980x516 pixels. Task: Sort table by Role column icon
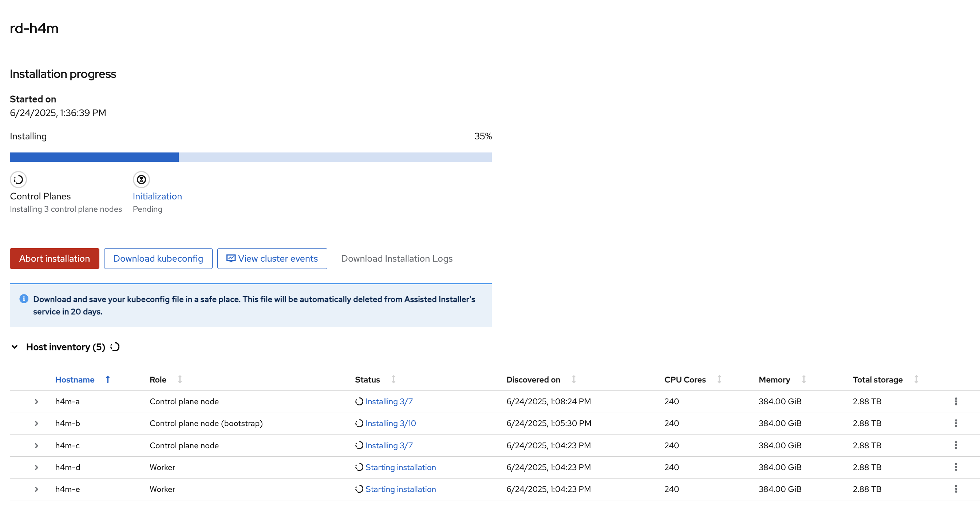(x=180, y=379)
